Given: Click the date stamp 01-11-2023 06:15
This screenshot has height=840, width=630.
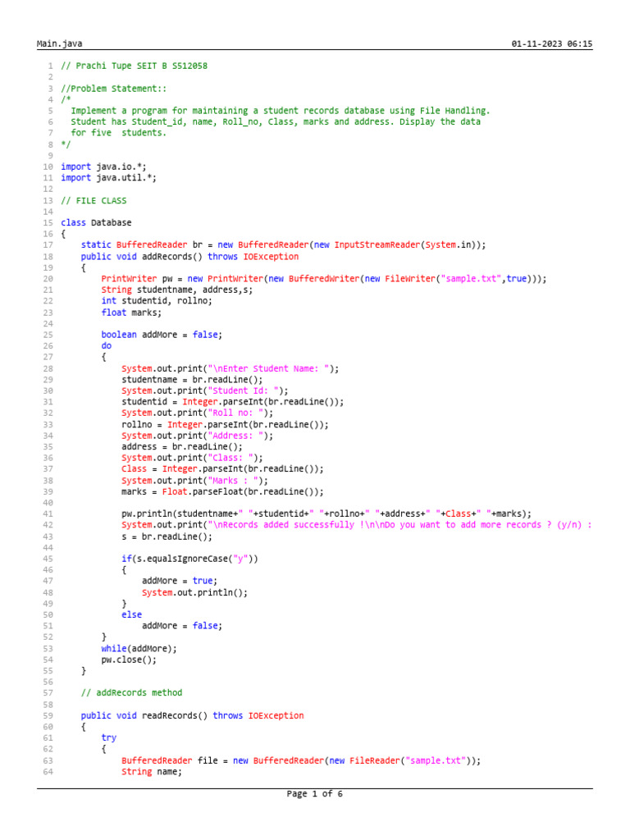Looking at the screenshot, I should [552, 44].
